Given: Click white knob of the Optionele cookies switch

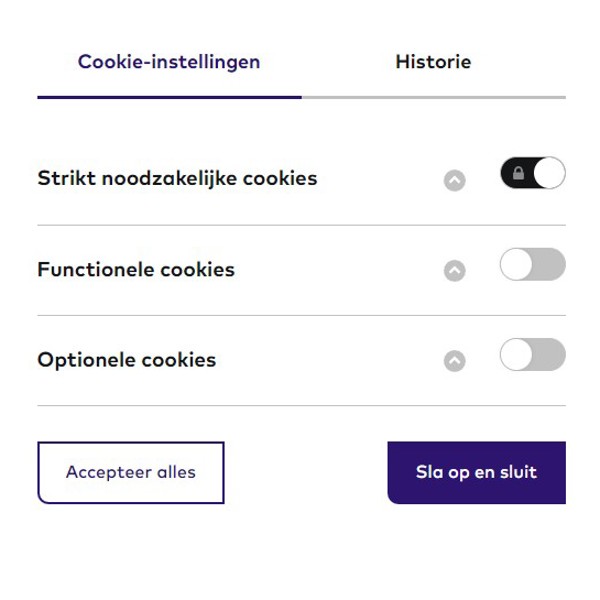Looking at the screenshot, I should point(517,355).
